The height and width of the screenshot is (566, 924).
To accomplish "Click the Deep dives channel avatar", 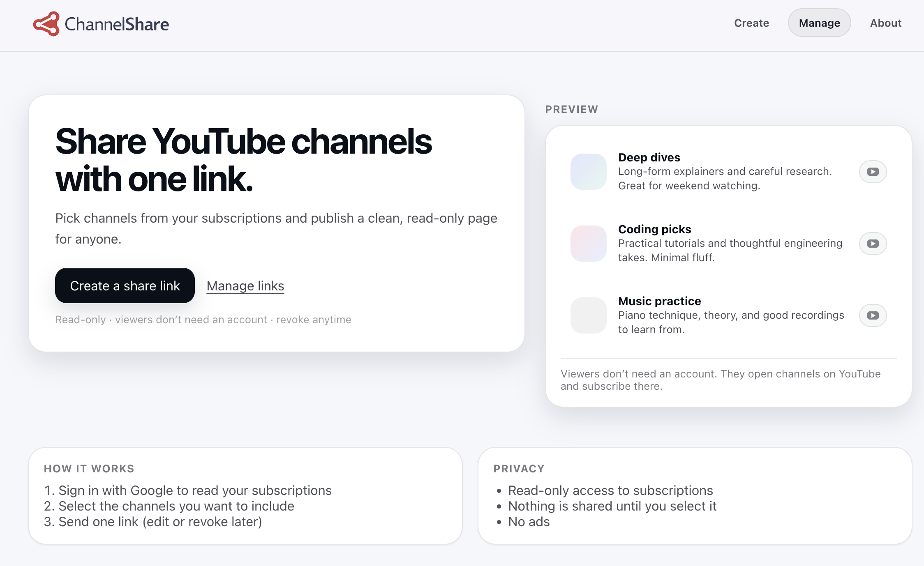I will coord(588,172).
